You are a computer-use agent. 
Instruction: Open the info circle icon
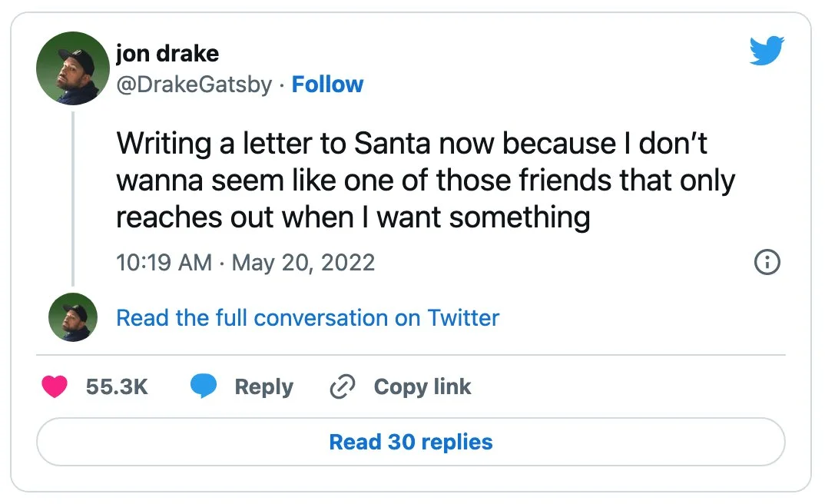click(x=767, y=263)
